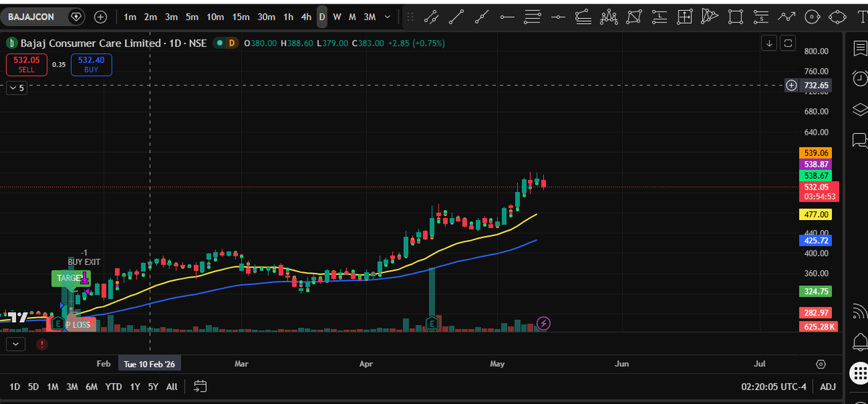Click the SELL 532.05 button
This screenshot has height=404, width=868.
click(x=27, y=64)
